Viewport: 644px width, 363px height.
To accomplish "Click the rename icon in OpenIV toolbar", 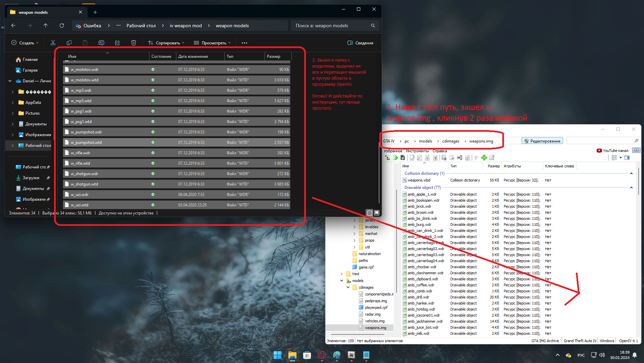I will pyautogui.click(x=460, y=158).
